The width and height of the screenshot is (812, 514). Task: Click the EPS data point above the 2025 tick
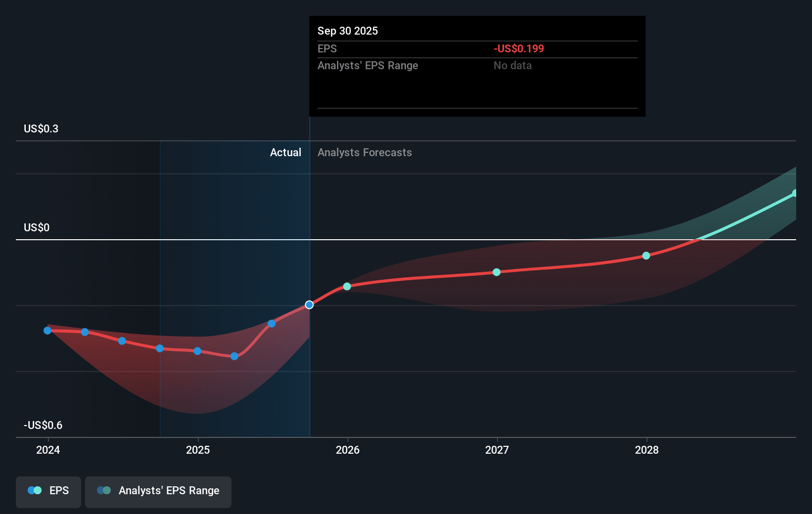pos(197,351)
